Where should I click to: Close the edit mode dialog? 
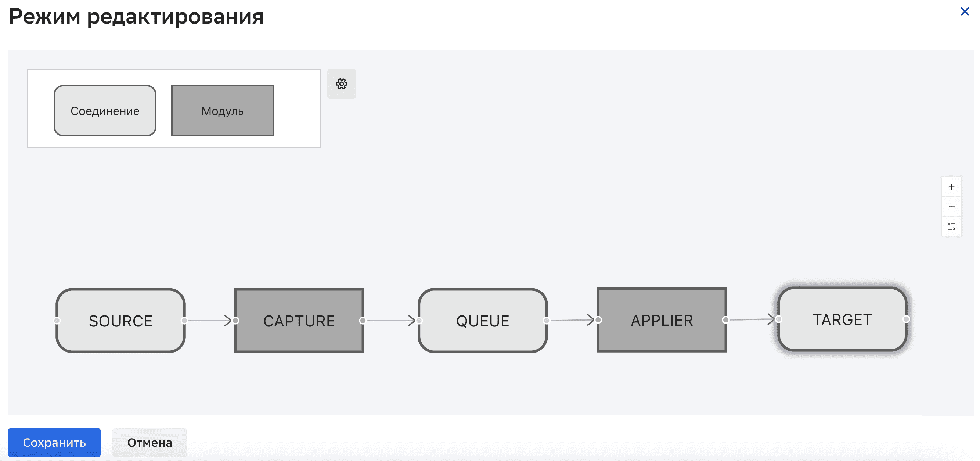pyautogui.click(x=965, y=11)
